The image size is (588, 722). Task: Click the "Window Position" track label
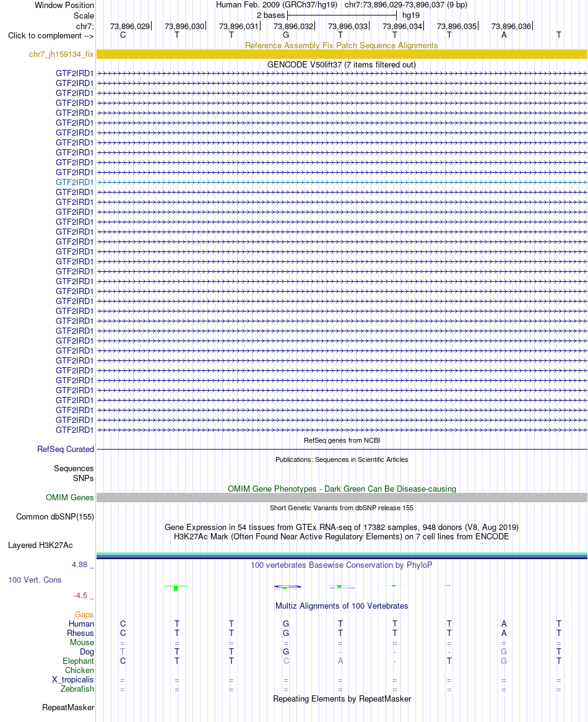pos(64,5)
